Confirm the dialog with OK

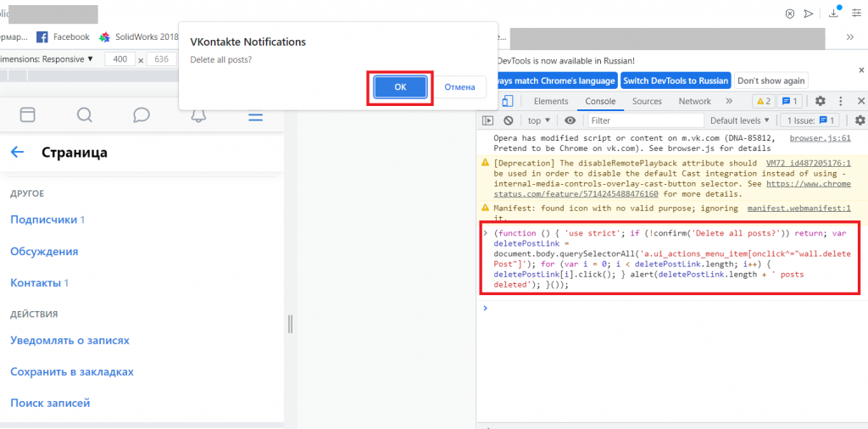pos(400,86)
